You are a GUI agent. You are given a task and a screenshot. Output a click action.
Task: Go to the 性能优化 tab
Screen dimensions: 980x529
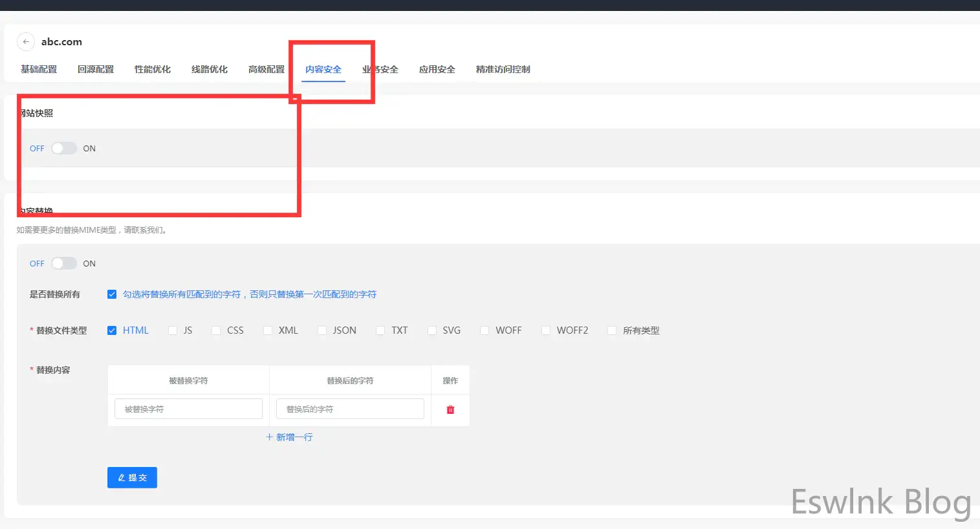153,69
